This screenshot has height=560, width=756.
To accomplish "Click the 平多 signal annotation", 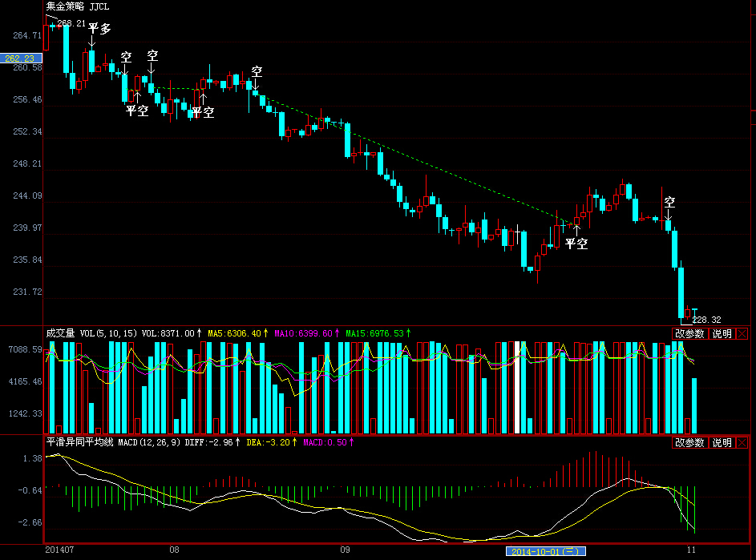I will pyautogui.click(x=99, y=28).
